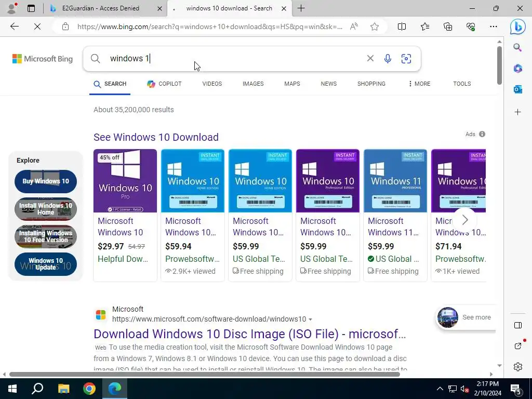The width and height of the screenshot is (532, 399).
Task: Open Download Windows 10 Disc Image result
Action: [x=250, y=334]
